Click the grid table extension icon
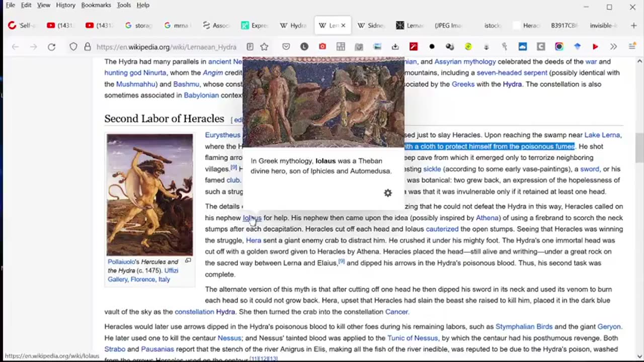The height and width of the screenshot is (362, 644). pos(341,47)
